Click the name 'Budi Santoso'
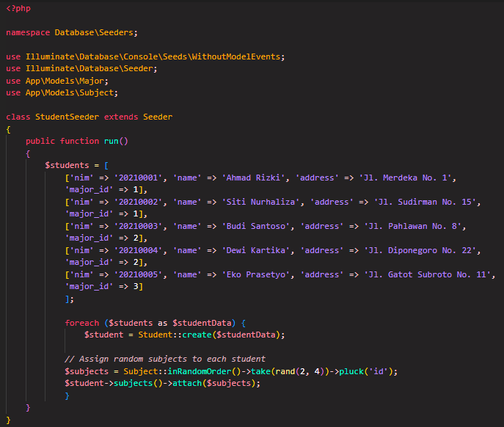The image size is (504, 427). pos(255,226)
